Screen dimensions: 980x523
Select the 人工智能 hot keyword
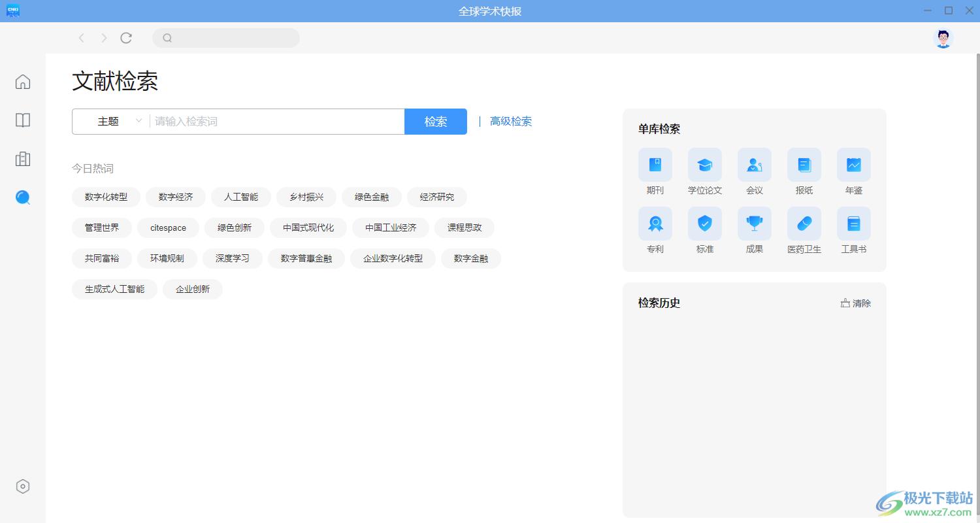[240, 197]
